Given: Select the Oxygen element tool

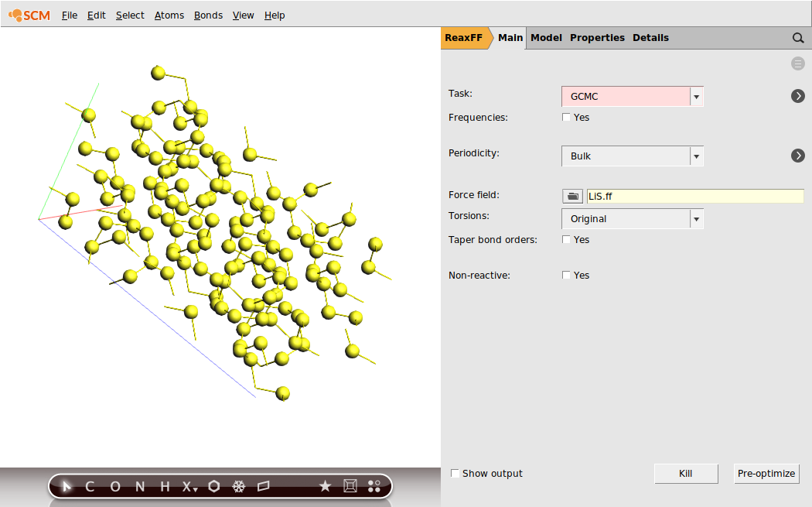Looking at the screenshot, I should pyautogui.click(x=114, y=486).
